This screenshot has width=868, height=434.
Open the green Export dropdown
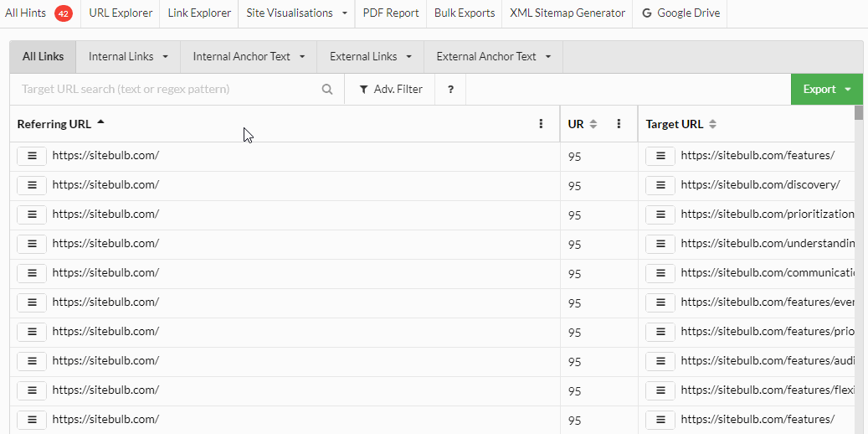click(826, 90)
